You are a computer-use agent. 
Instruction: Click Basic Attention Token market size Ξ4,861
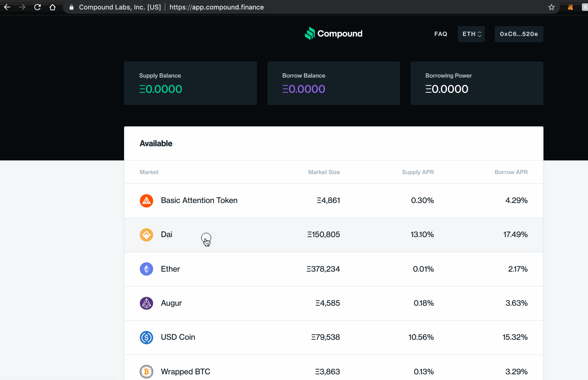pos(329,201)
